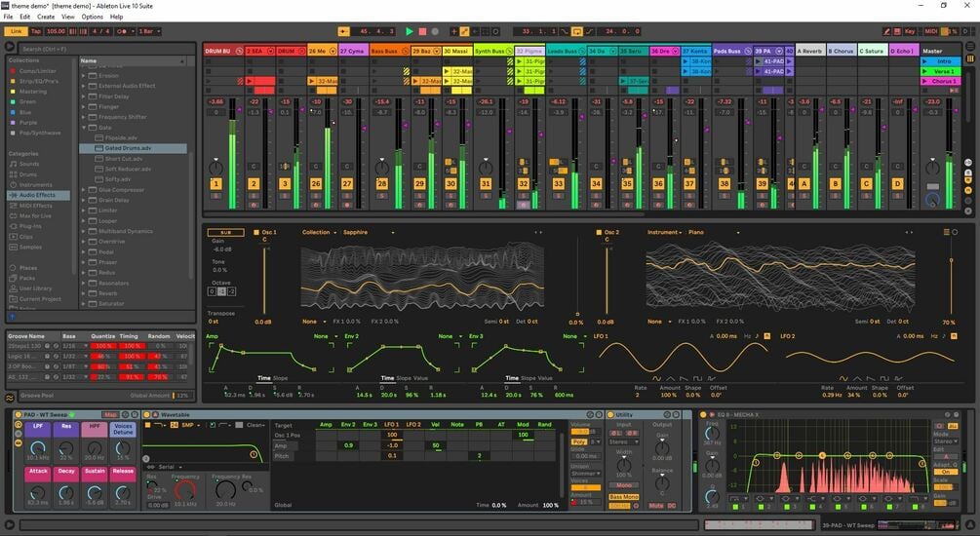The image size is (980, 536).
Task: Click the LPF macro knob
Action: 37,448
